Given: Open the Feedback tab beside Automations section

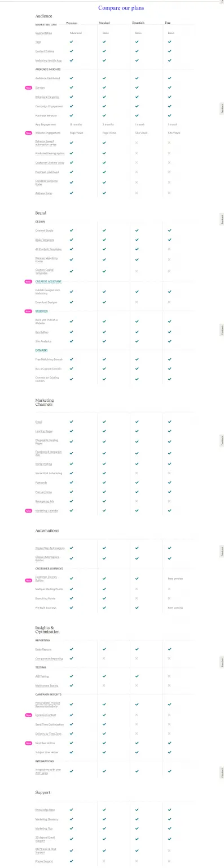Looking at the screenshot, I should pos(222,552).
